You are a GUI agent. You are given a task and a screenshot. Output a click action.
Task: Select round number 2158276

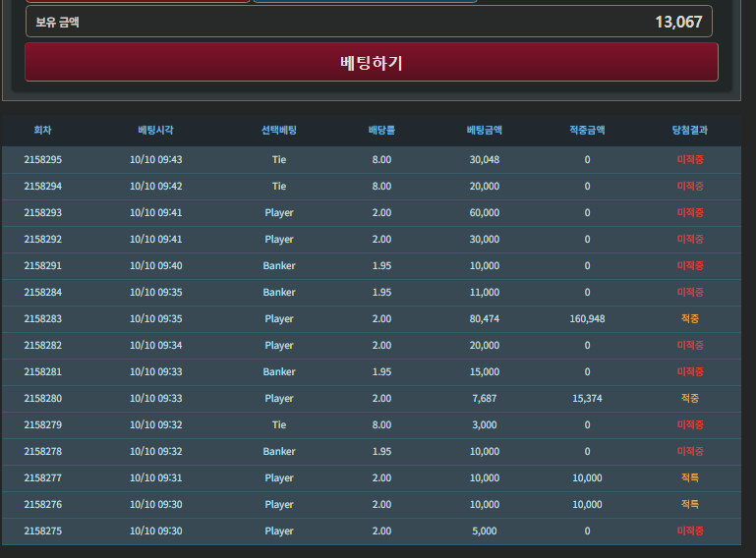click(43, 504)
